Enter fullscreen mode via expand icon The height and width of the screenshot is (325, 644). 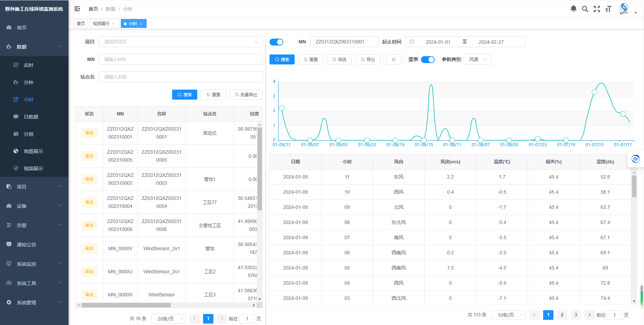coord(597,9)
